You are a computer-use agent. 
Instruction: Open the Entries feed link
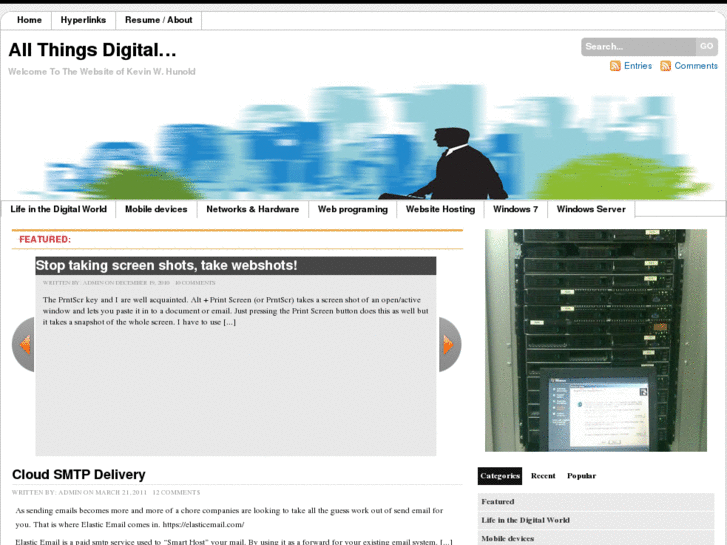638,66
